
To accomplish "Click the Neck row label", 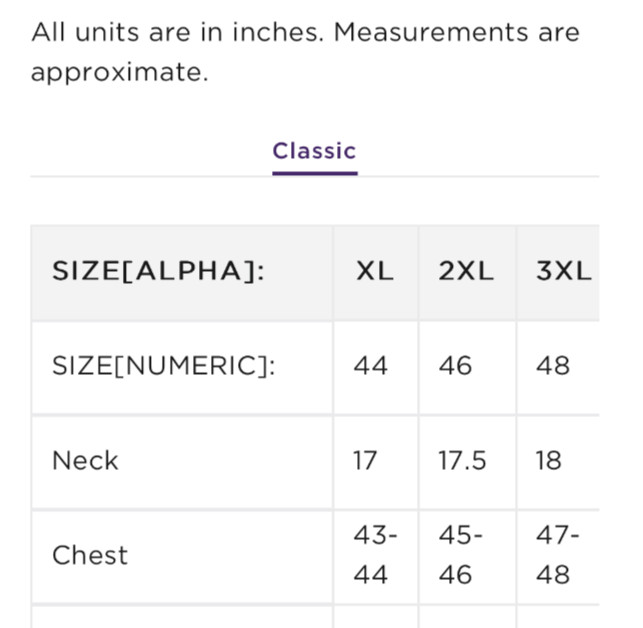I will click(x=85, y=461).
